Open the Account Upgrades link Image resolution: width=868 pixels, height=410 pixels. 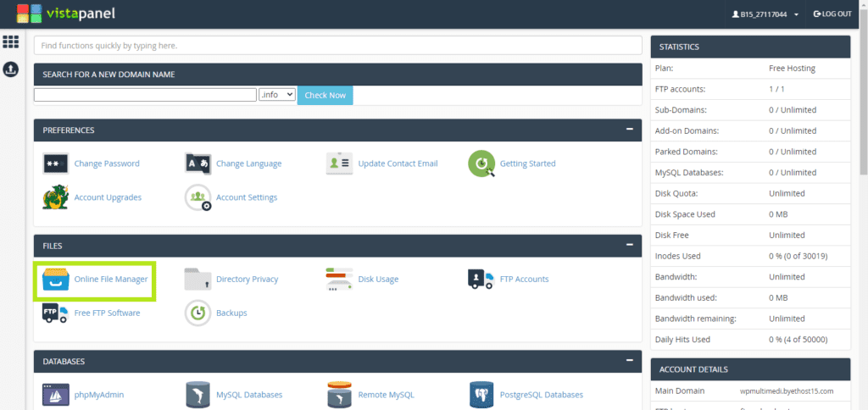pyautogui.click(x=108, y=197)
